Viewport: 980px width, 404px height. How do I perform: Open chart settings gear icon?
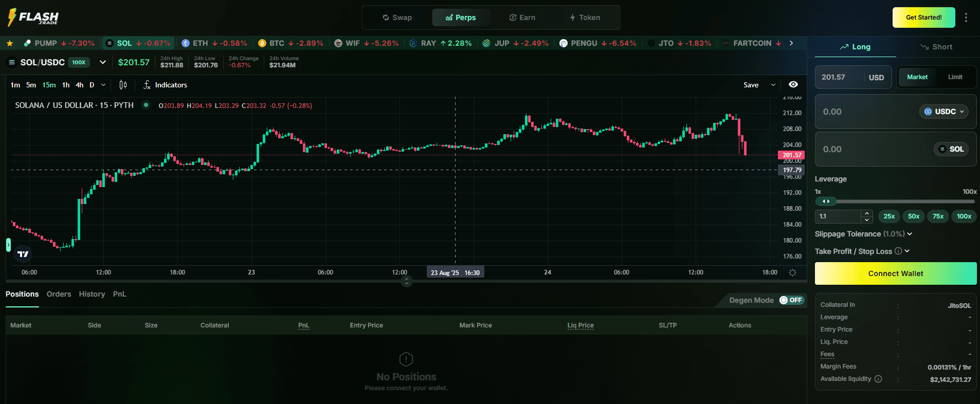click(x=792, y=272)
